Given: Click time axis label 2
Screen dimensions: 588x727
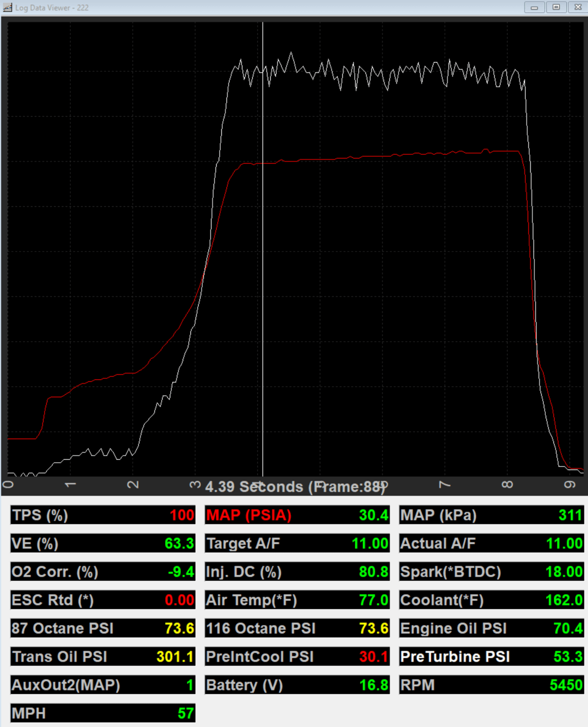Looking at the screenshot, I should point(132,485).
